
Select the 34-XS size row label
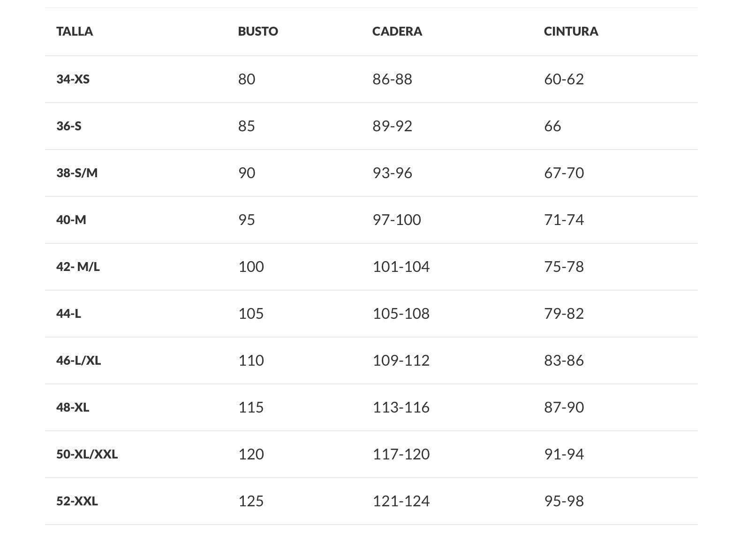(73, 79)
